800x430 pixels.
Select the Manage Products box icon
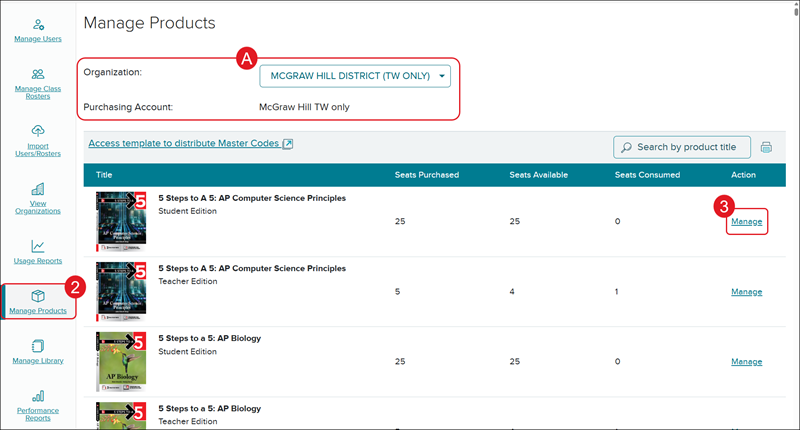tap(39, 296)
